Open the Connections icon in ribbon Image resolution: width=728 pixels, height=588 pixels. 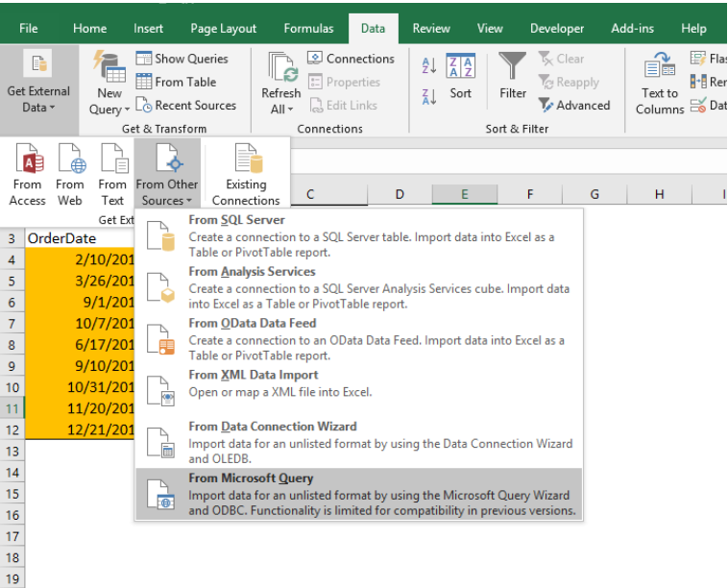(315, 59)
